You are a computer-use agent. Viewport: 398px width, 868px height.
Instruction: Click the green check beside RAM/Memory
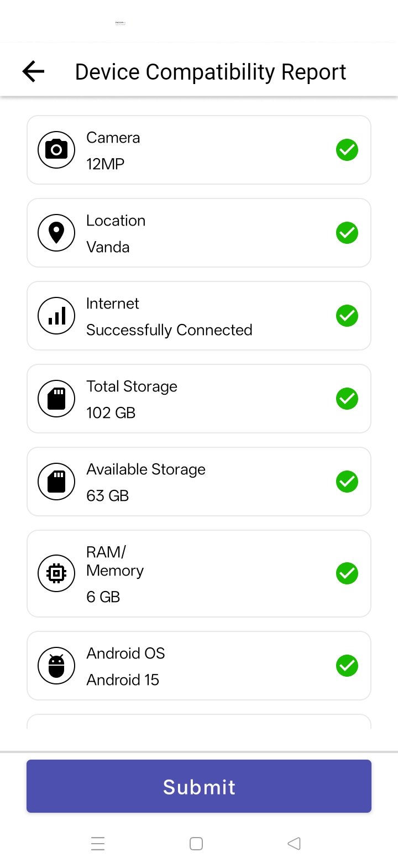click(347, 573)
